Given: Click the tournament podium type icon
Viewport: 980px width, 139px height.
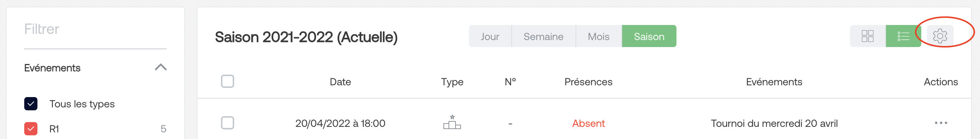Looking at the screenshot, I should 452,122.
